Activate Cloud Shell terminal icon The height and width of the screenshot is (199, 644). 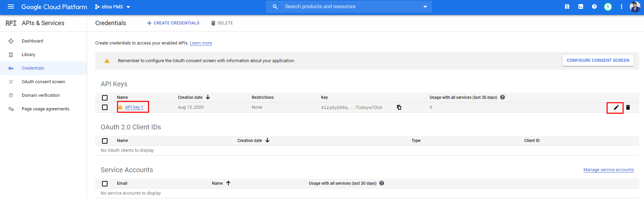(x=581, y=7)
